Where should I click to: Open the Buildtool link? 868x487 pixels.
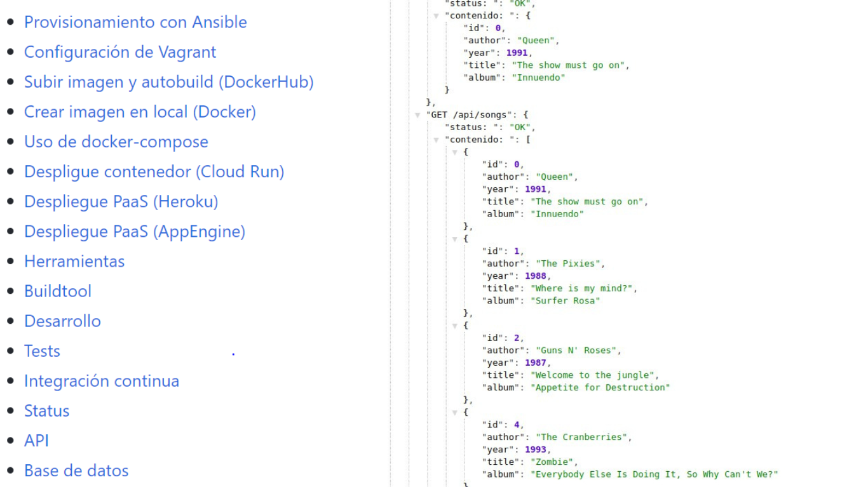(58, 291)
